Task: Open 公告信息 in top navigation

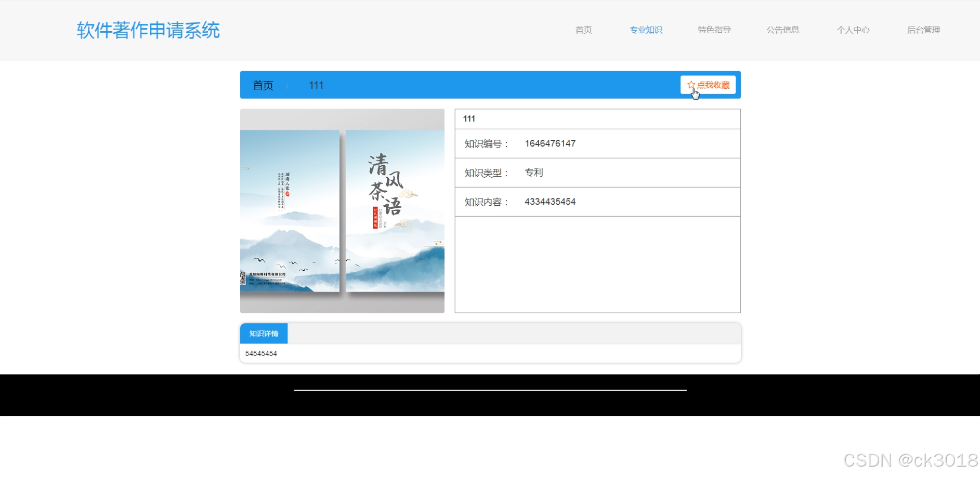Action: pyautogui.click(x=783, y=30)
